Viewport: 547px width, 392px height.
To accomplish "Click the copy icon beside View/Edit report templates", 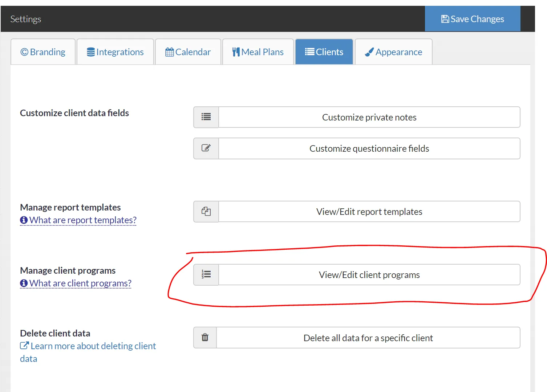I will (206, 211).
